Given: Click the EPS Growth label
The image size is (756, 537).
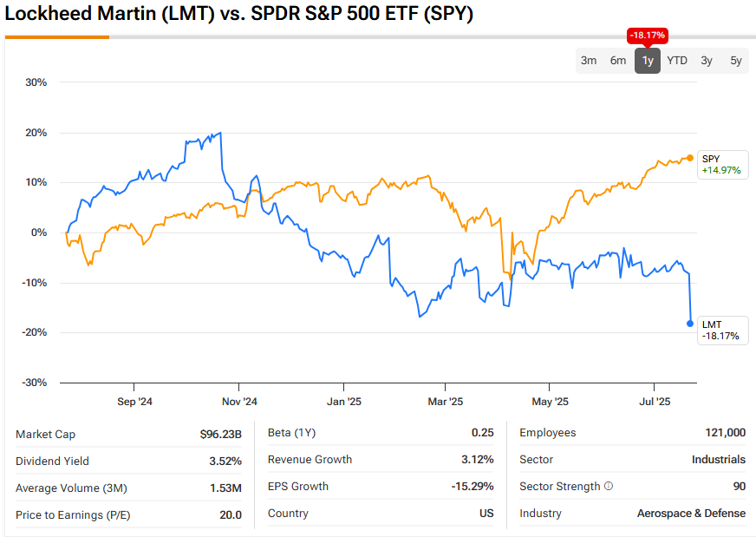Looking at the screenshot, I should coord(298,487).
